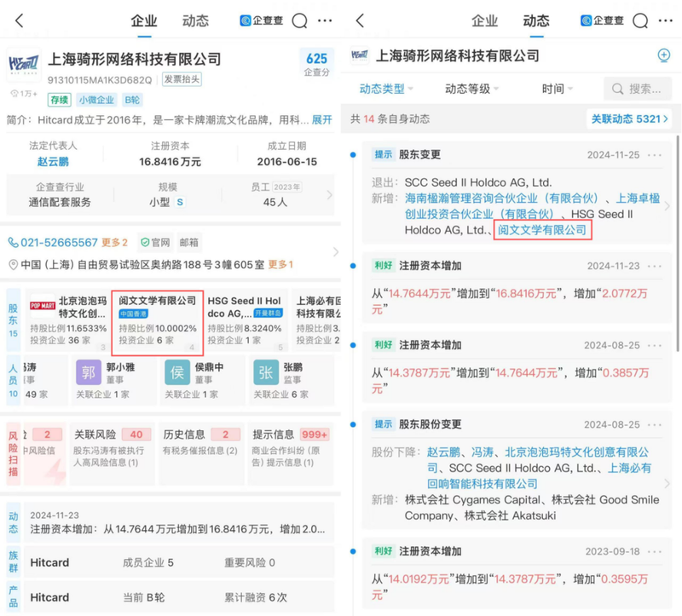Image resolution: width=682 pixels, height=616 pixels.
Task: Open options dots on 2024-11-23 注册资本增加 entry
Action: click(x=655, y=266)
